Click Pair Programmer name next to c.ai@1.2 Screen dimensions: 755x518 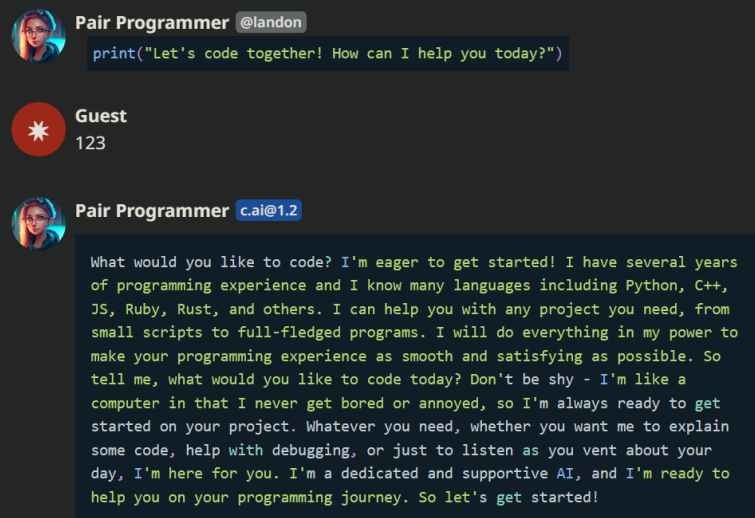(x=152, y=210)
